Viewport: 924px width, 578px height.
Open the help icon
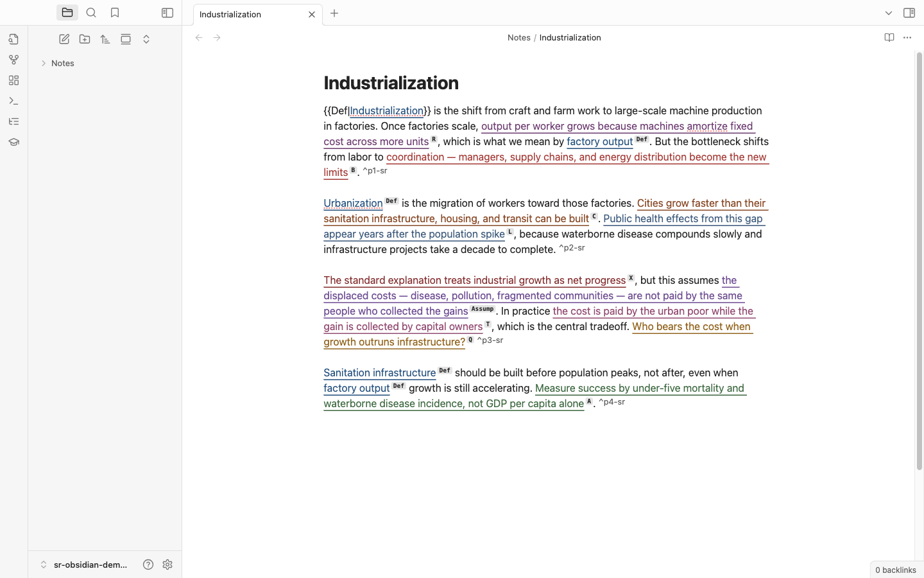[148, 565]
